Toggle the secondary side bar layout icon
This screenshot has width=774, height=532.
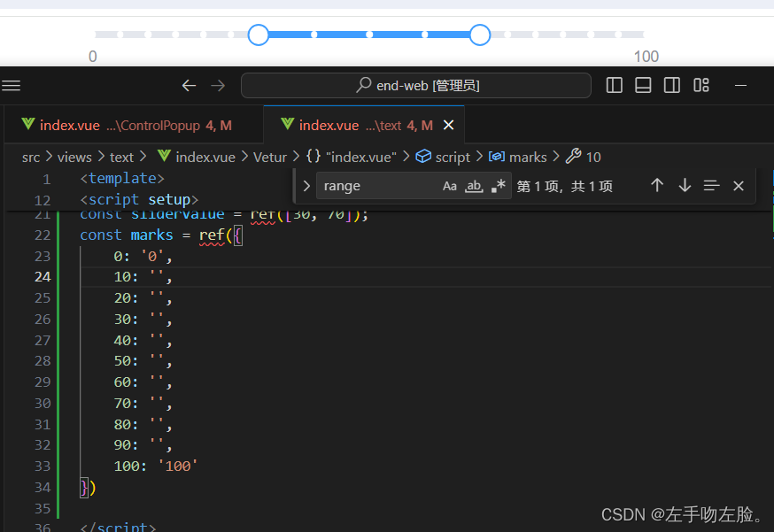(671, 85)
